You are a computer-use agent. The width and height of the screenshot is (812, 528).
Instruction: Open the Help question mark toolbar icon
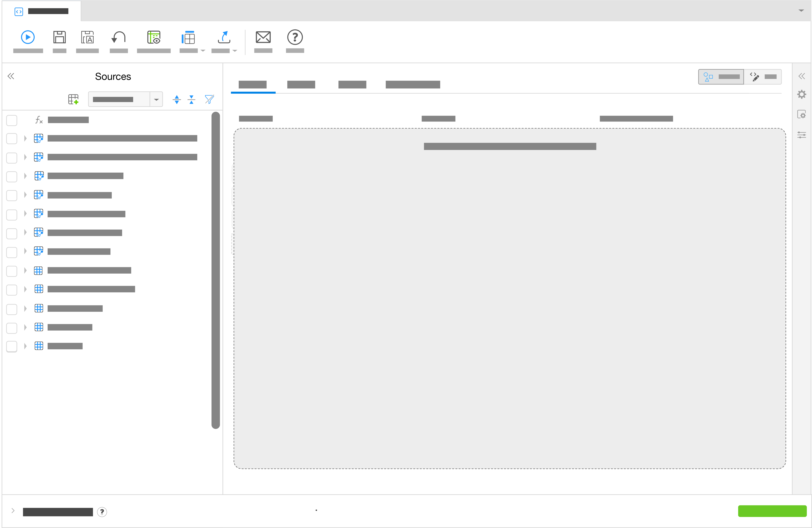[295, 37]
